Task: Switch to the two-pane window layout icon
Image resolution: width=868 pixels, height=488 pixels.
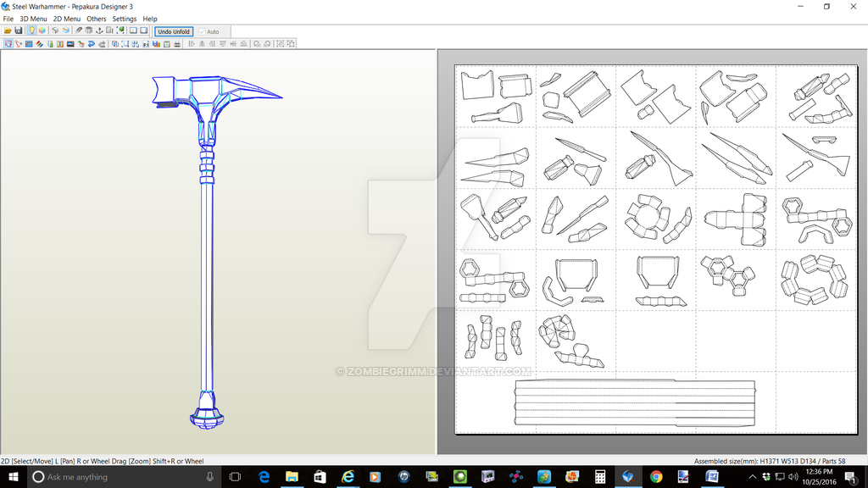Action: [x=133, y=30]
